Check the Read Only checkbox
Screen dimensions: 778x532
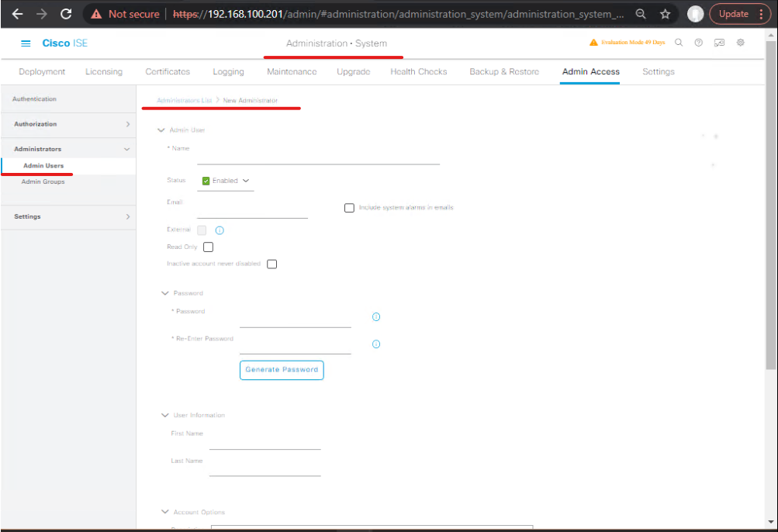pyautogui.click(x=209, y=247)
